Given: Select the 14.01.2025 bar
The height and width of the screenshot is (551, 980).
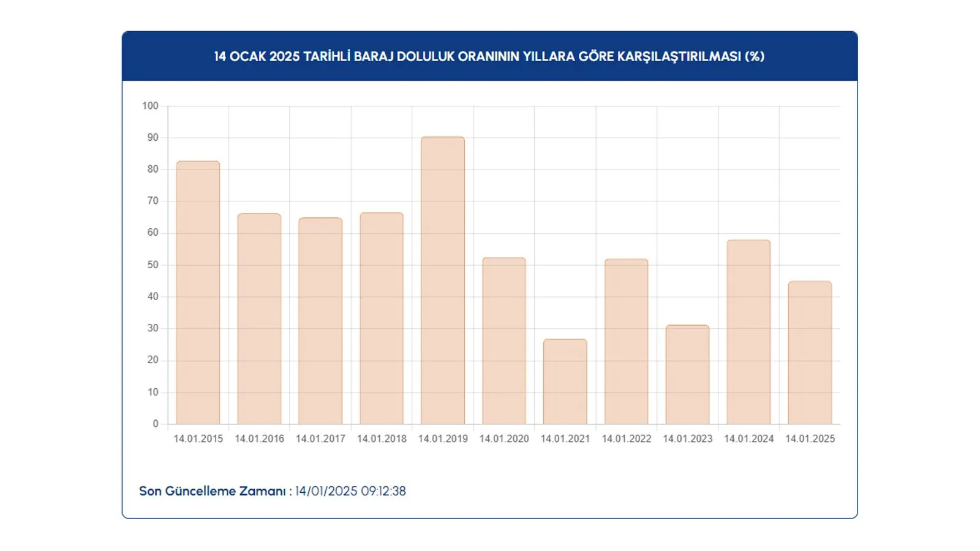Looking at the screenshot, I should tap(810, 353).
